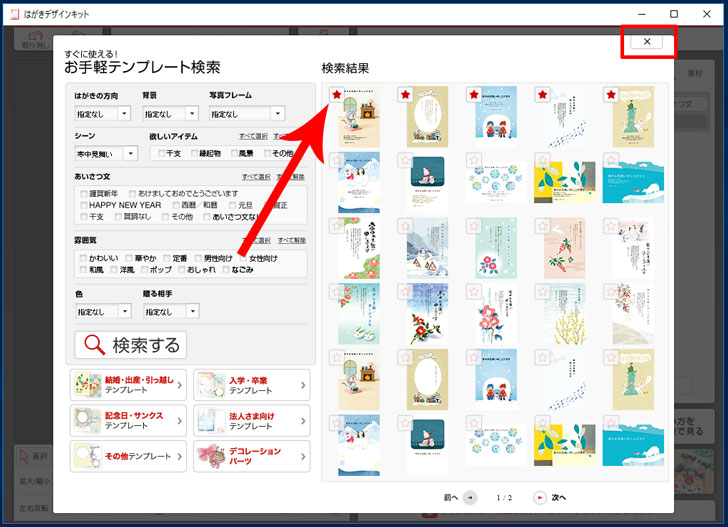Screen dimensions: 728x527
Task: Open その他テンプレート category
Action: [128, 456]
